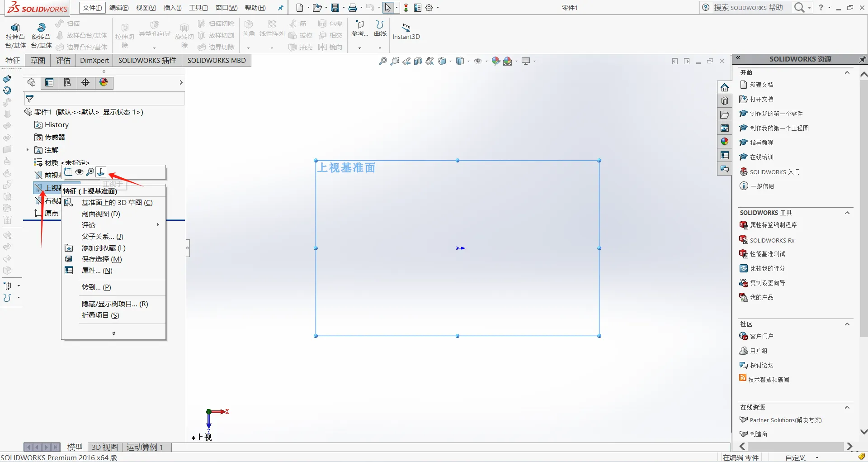The image size is (868, 462).
Task: Toggle plane visibility with the eye icon
Action: pos(79,172)
